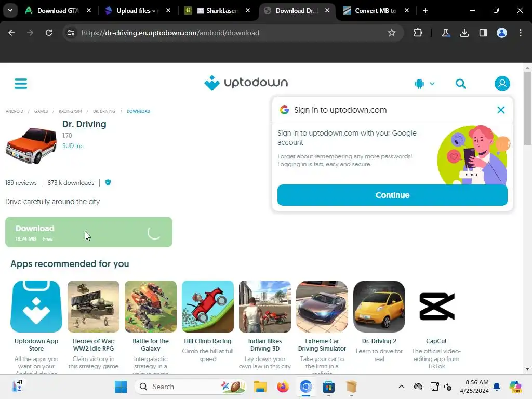
Task: Reload the current page
Action: (49, 33)
